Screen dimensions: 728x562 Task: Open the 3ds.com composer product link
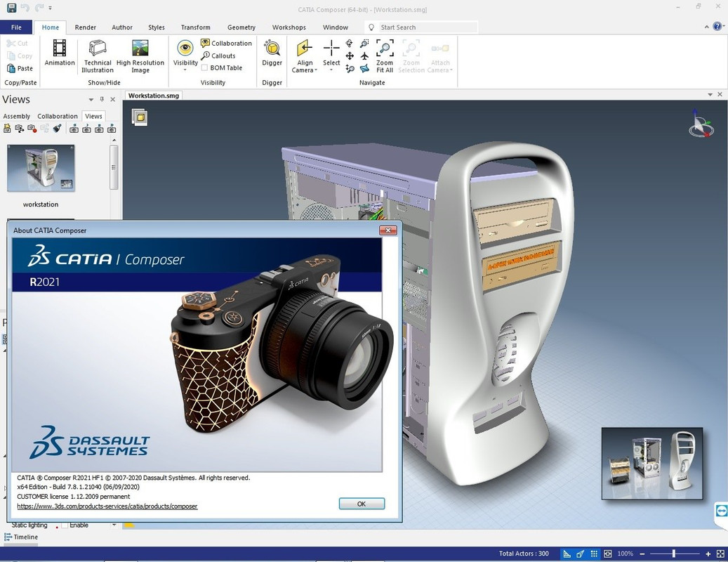107,507
